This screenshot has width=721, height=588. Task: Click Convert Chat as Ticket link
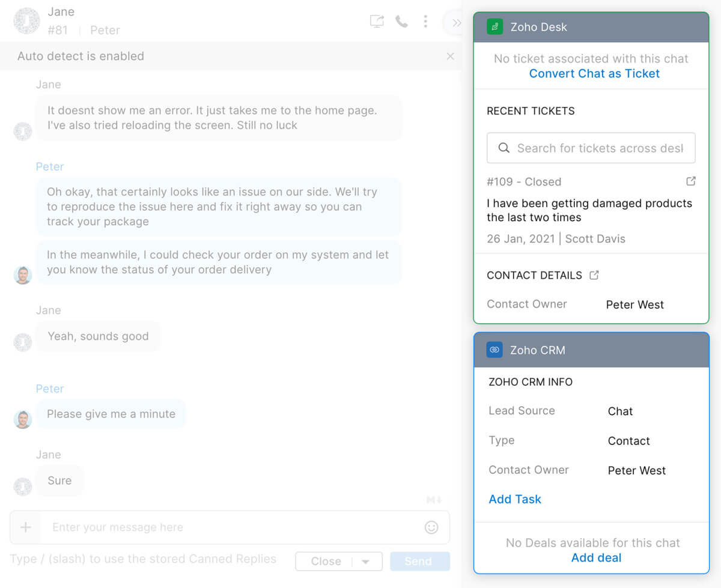pos(594,73)
